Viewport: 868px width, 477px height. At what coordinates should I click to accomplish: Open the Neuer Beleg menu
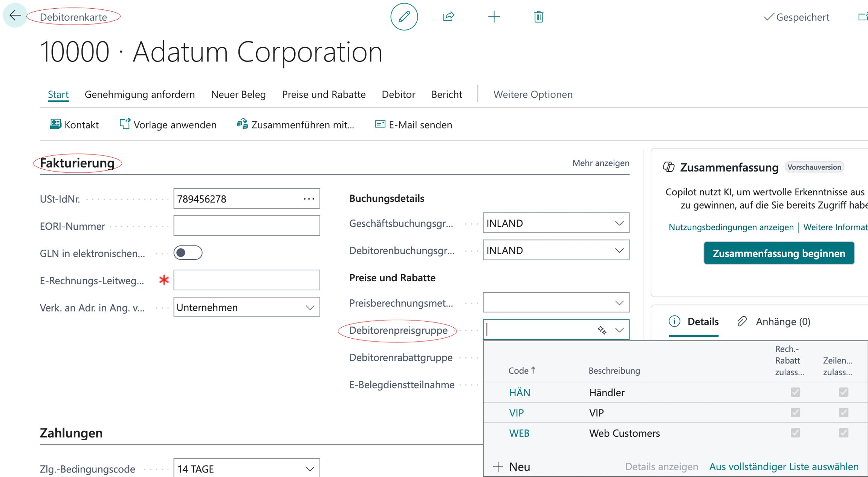point(238,94)
